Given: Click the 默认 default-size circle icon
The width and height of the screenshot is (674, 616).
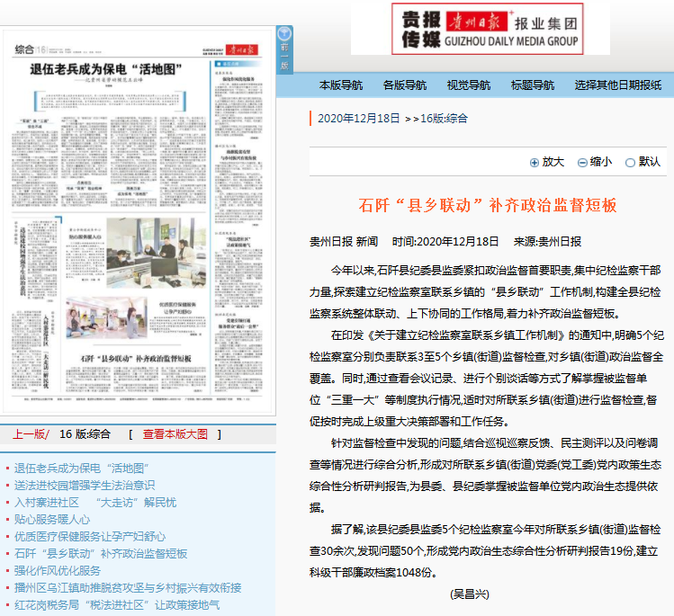Looking at the screenshot, I should (630, 163).
